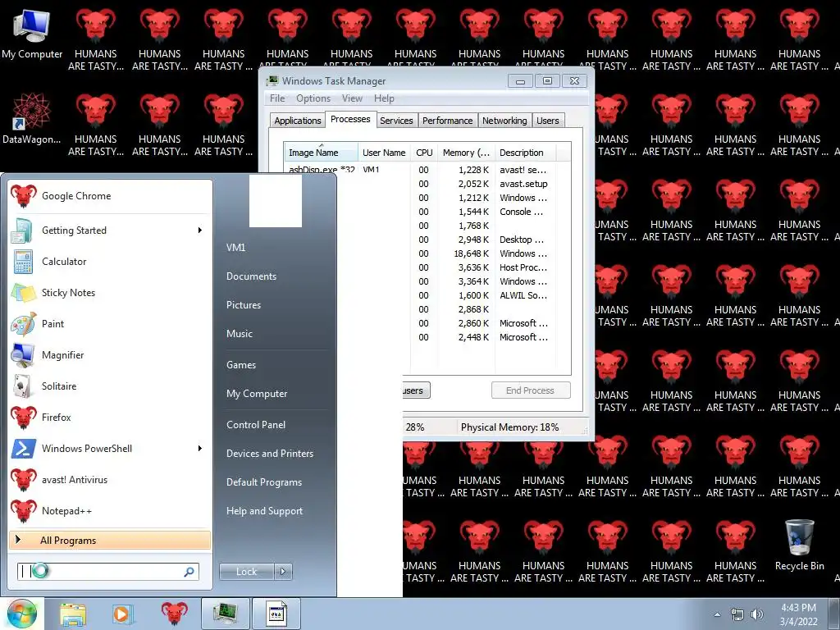
Task: Launch Getting Started from Start menu
Action: (110, 231)
